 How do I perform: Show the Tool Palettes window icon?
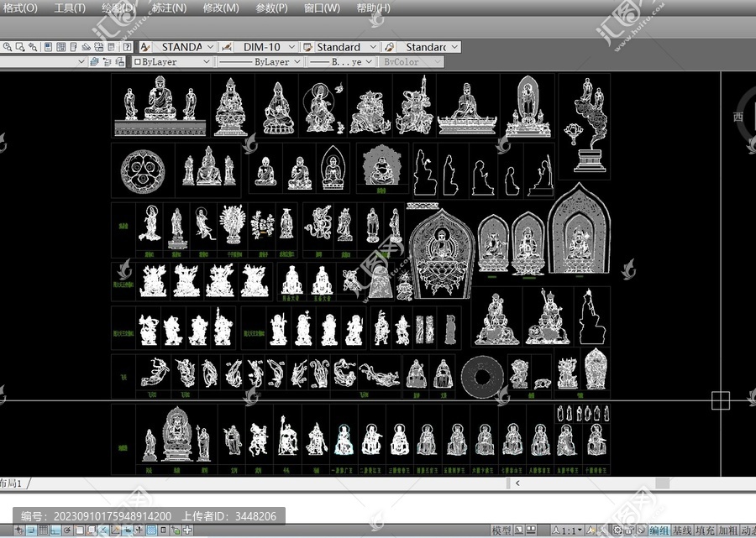point(73,47)
